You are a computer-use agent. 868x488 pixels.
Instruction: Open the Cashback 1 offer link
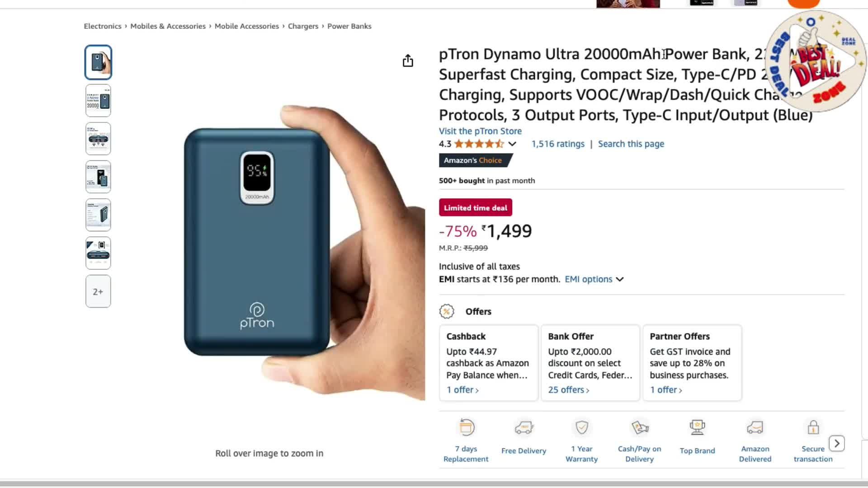462,390
